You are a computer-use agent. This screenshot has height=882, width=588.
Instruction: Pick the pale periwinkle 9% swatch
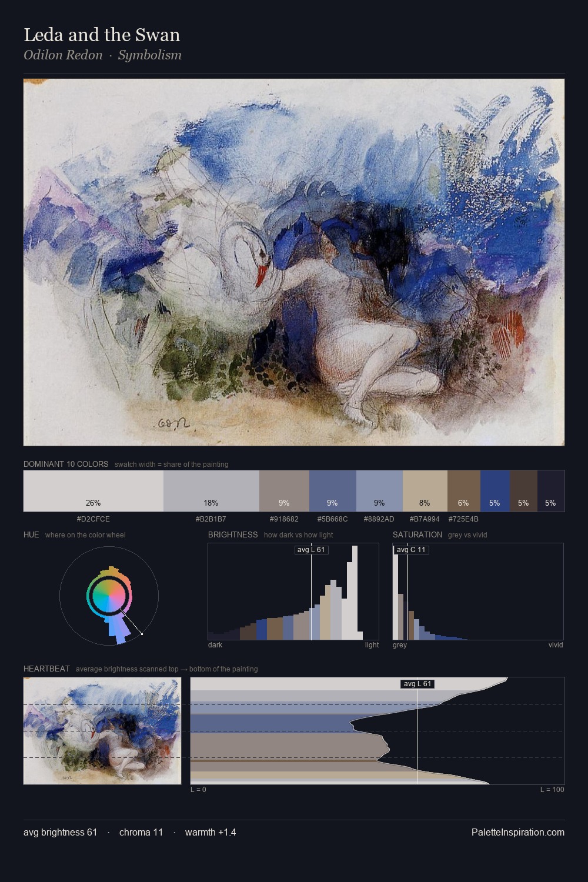click(x=379, y=491)
